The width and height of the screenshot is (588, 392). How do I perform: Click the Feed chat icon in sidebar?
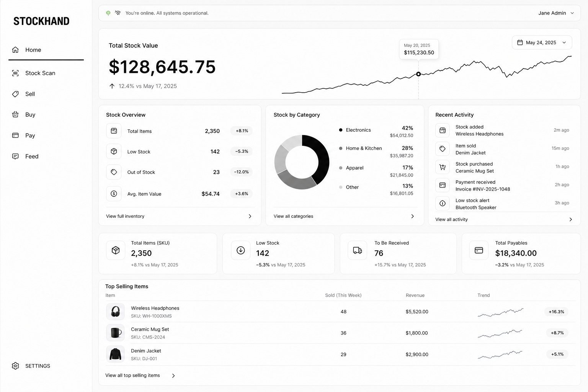click(15, 156)
